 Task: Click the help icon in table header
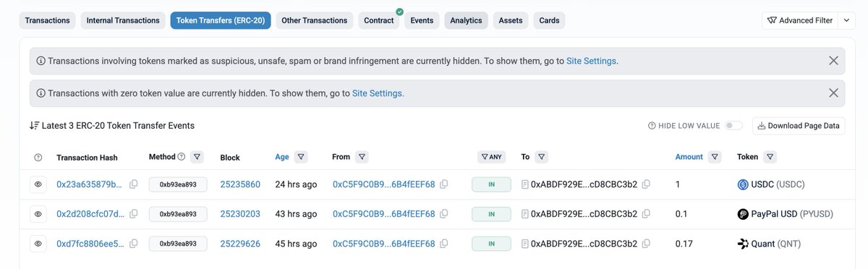[38, 157]
